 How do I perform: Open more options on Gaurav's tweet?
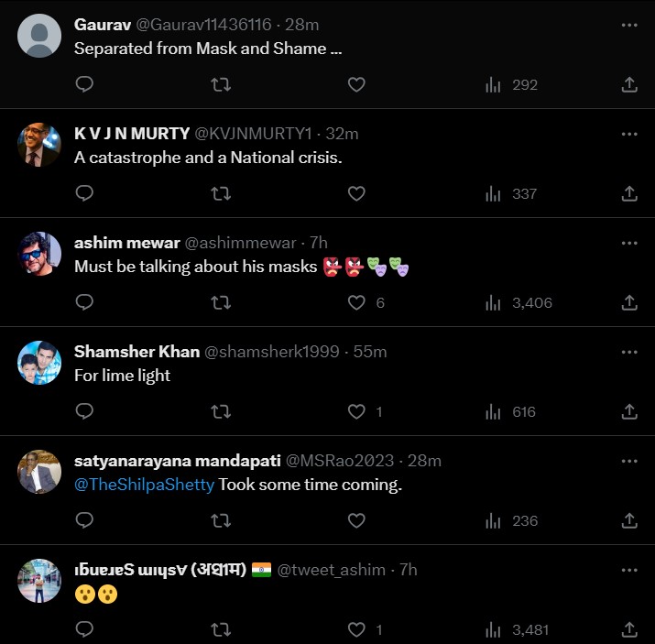click(x=629, y=25)
